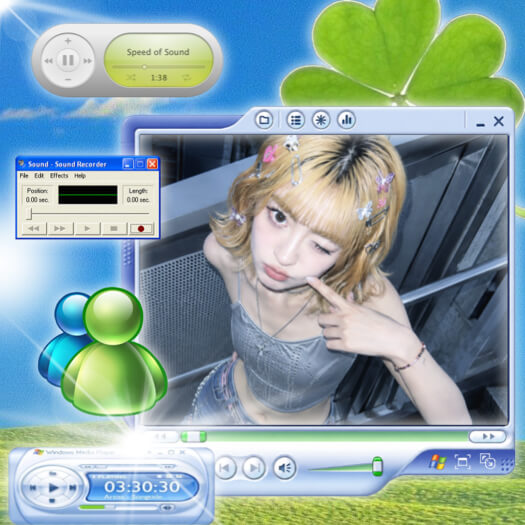The width and height of the screenshot is (525, 525).
Task: Click Stop on the mini Media Player wheel
Action: coord(53,501)
